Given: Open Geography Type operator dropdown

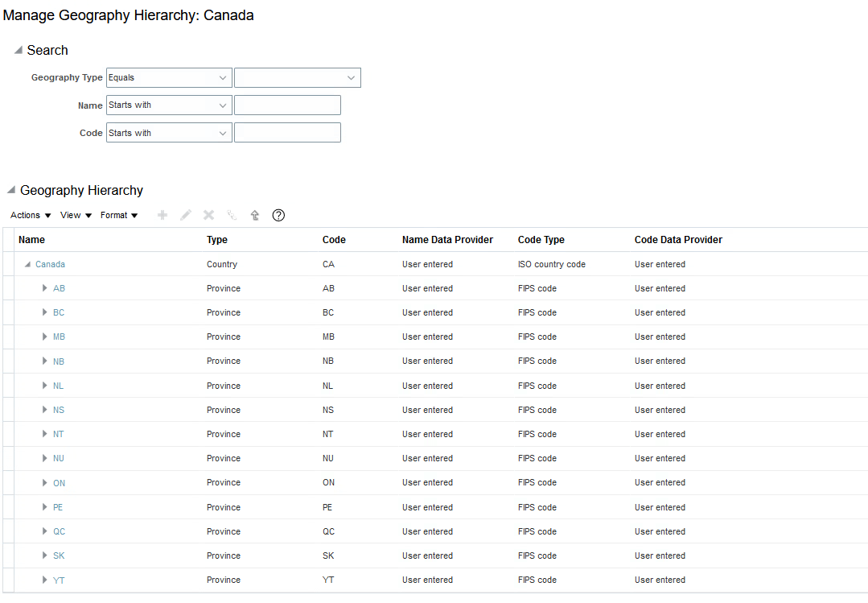Looking at the screenshot, I should [169, 77].
